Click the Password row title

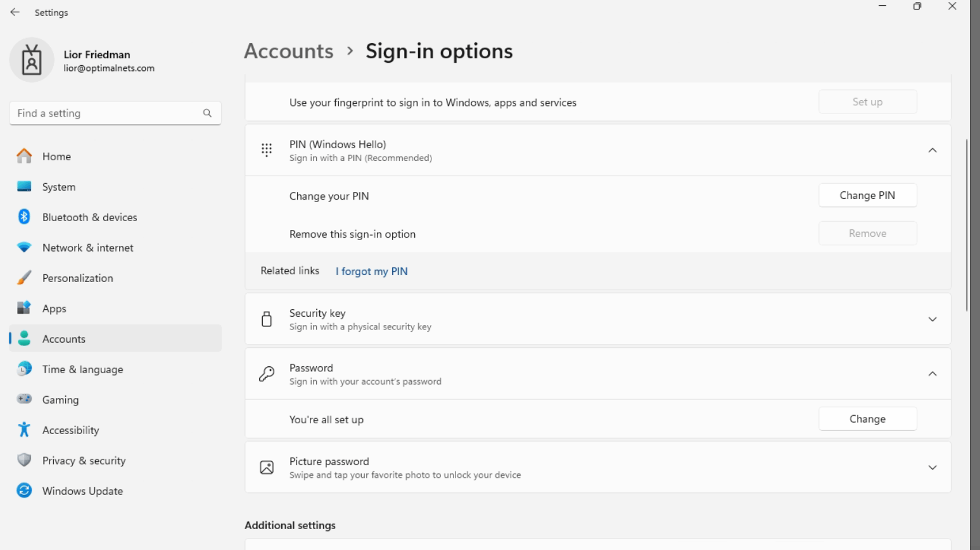click(311, 368)
